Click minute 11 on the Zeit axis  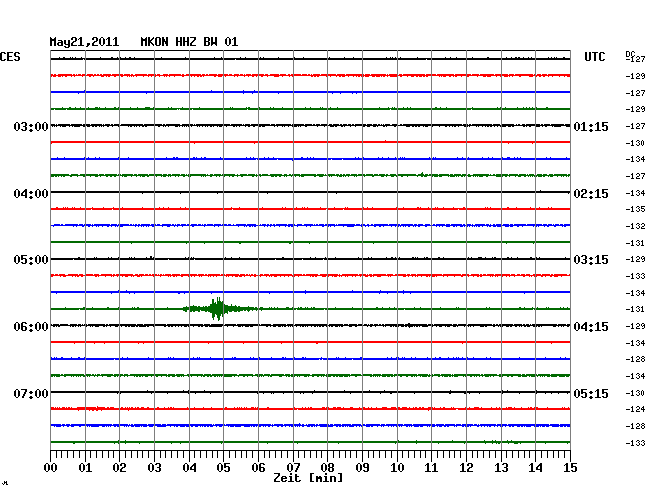point(431,467)
